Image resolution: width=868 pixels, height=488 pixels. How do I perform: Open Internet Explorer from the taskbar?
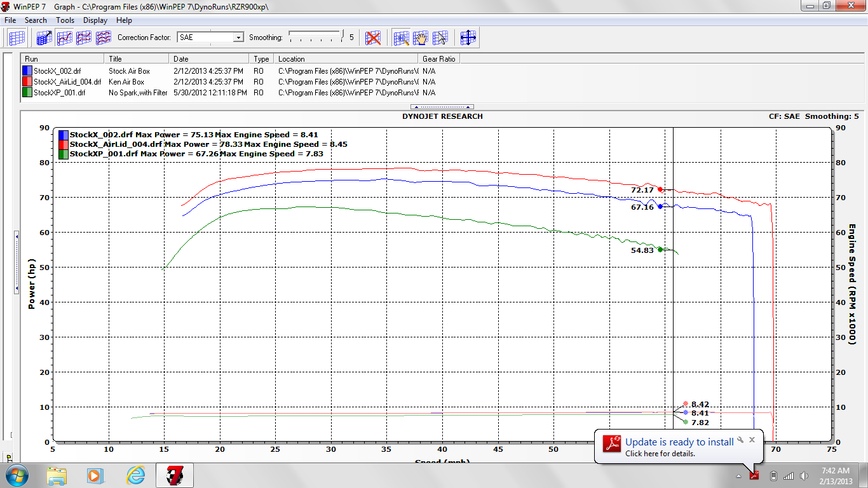[x=136, y=475]
